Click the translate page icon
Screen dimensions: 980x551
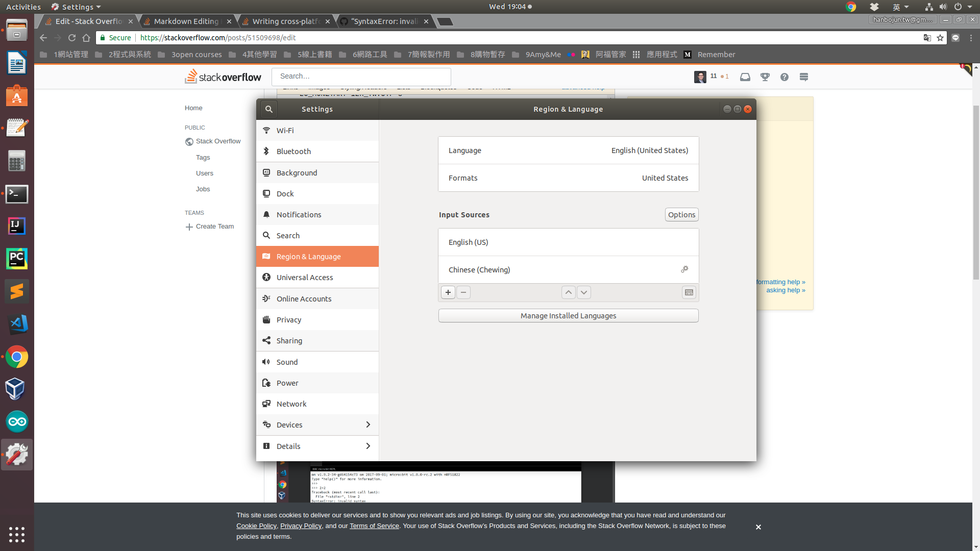click(927, 38)
